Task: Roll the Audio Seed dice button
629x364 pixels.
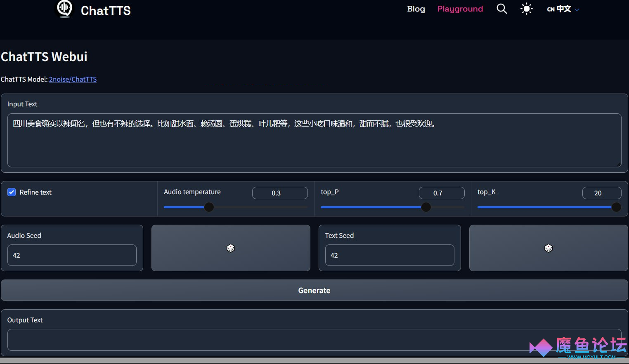Action: (231, 248)
